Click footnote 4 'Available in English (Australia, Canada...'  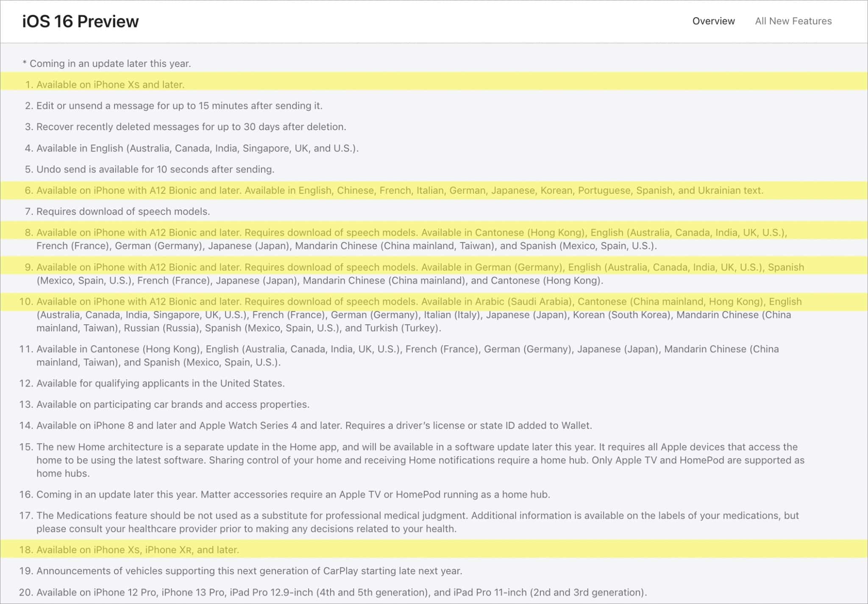click(192, 148)
